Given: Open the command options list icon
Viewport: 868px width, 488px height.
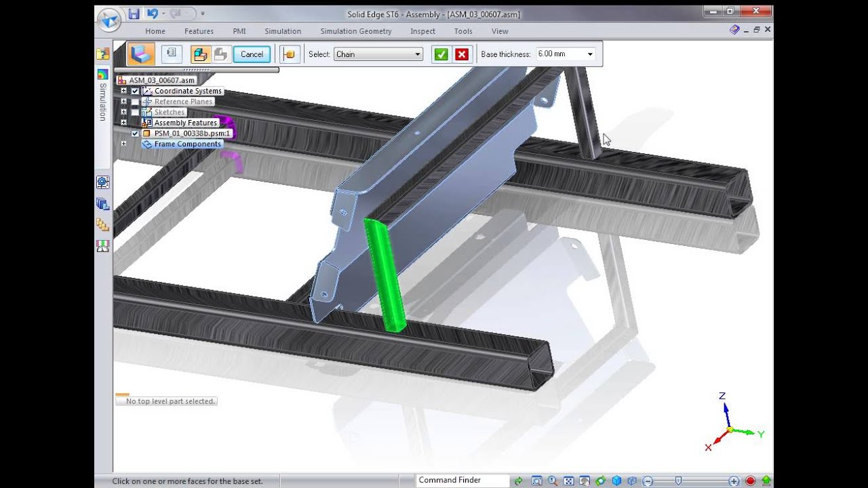Looking at the screenshot, I should click(x=172, y=54).
